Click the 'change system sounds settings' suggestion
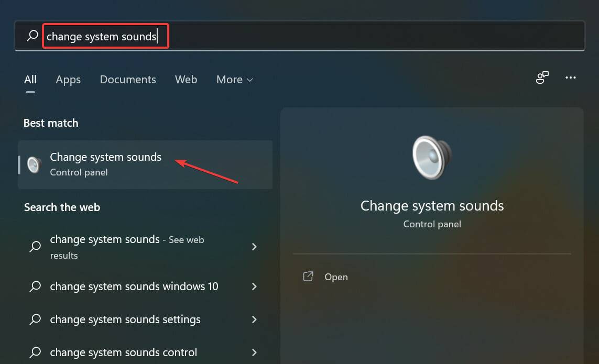 coord(125,319)
